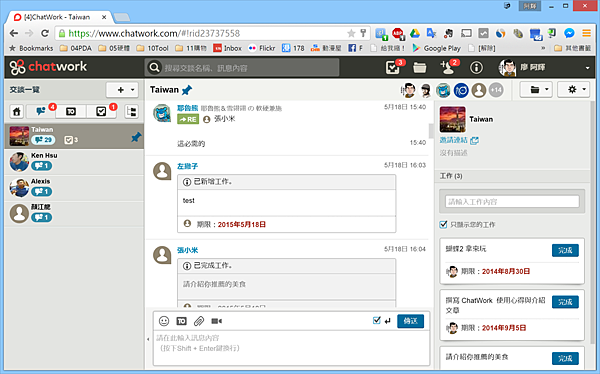
Task: Go back in browser
Action: tap(14, 33)
